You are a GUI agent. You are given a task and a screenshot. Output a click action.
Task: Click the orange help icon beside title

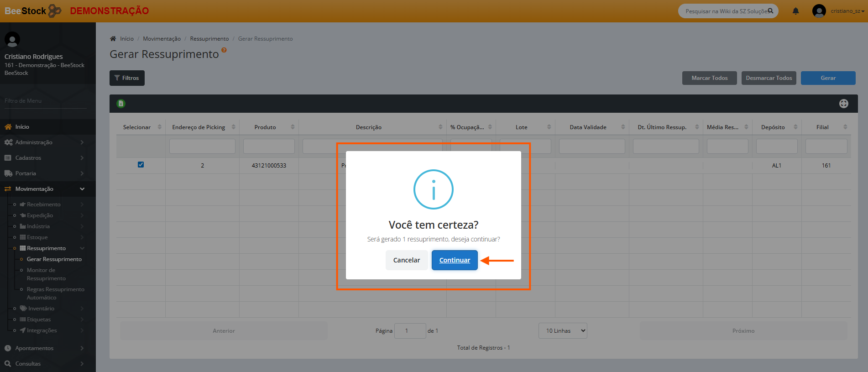[224, 50]
